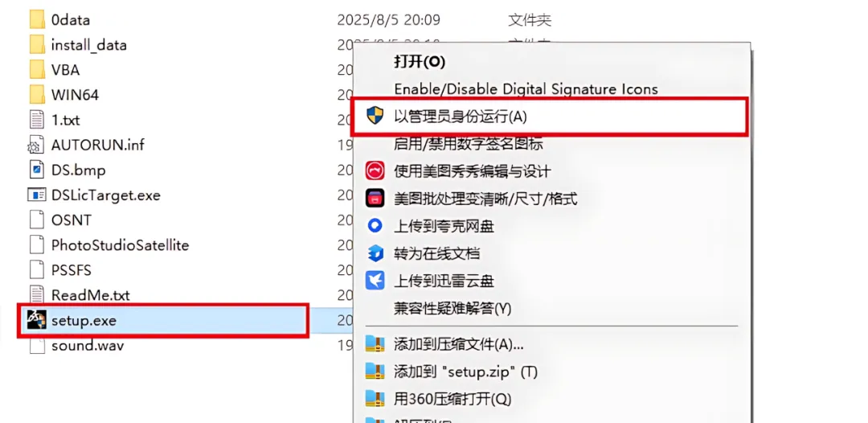Image resolution: width=868 pixels, height=423 pixels.
Task: Click the Quark netdisk upload icon
Action: (x=375, y=225)
